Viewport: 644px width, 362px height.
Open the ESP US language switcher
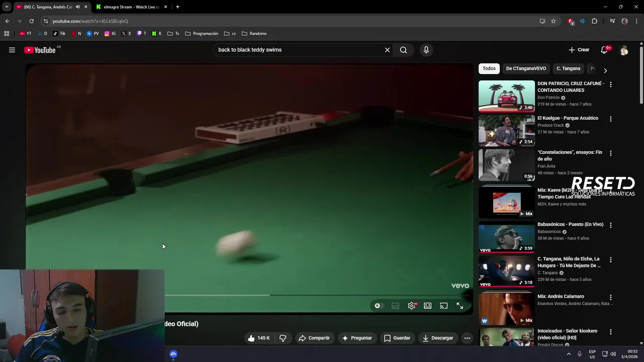593,354
